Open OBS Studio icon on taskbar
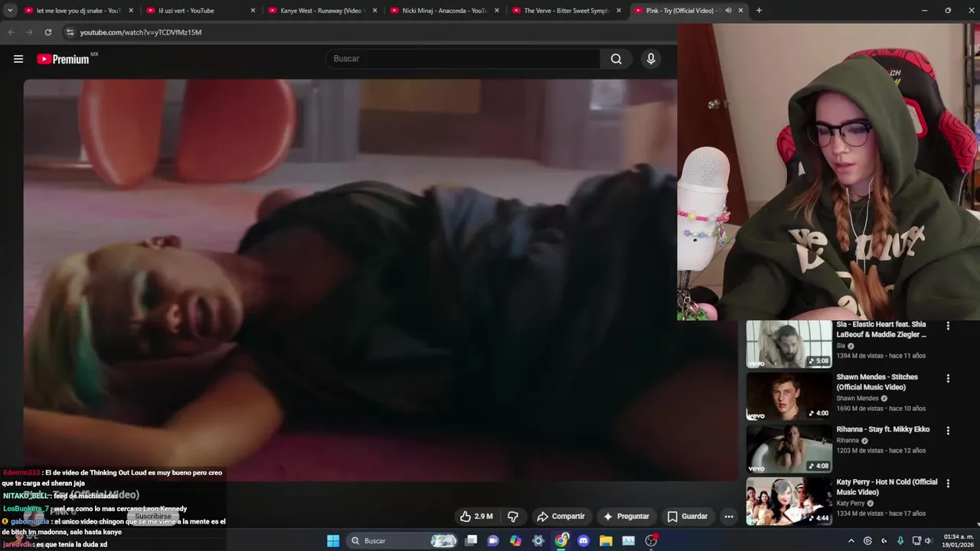 tap(651, 541)
